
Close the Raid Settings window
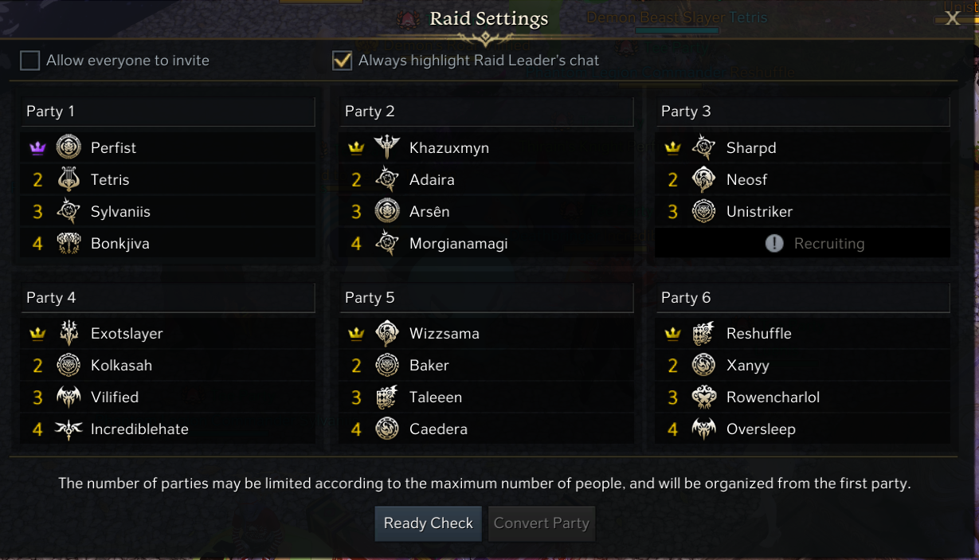click(x=952, y=18)
